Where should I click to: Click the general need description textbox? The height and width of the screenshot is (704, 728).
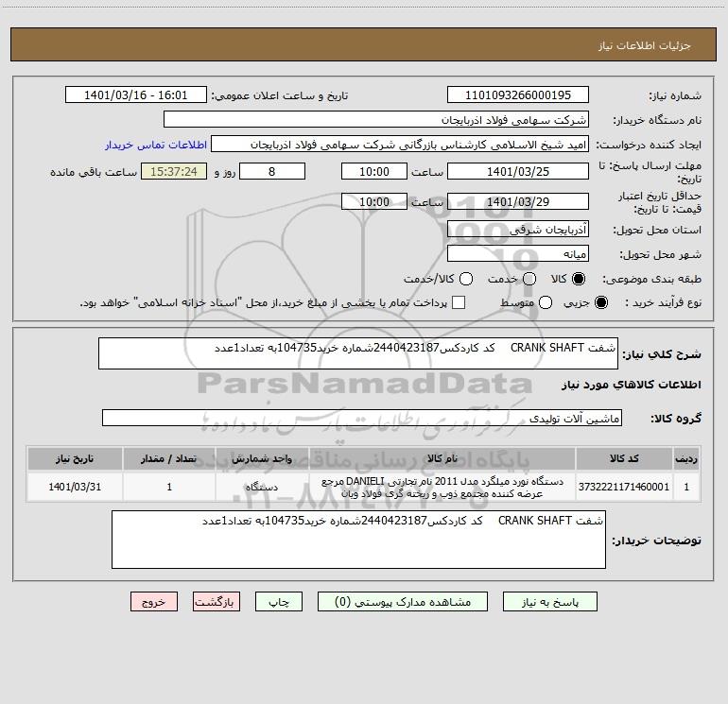pyautogui.click(x=358, y=353)
